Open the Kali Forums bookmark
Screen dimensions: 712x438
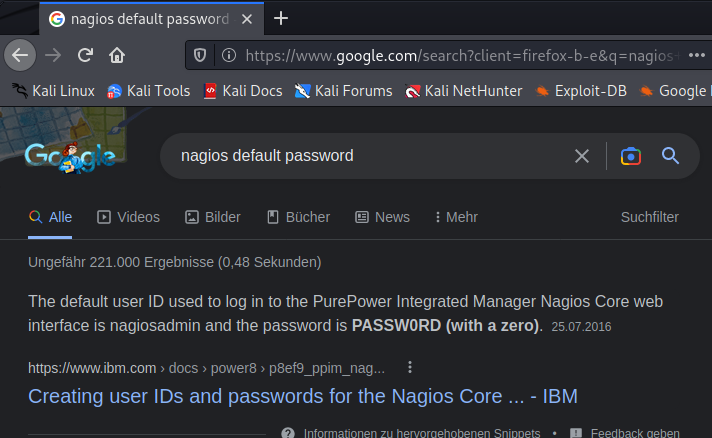tap(343, 91)
